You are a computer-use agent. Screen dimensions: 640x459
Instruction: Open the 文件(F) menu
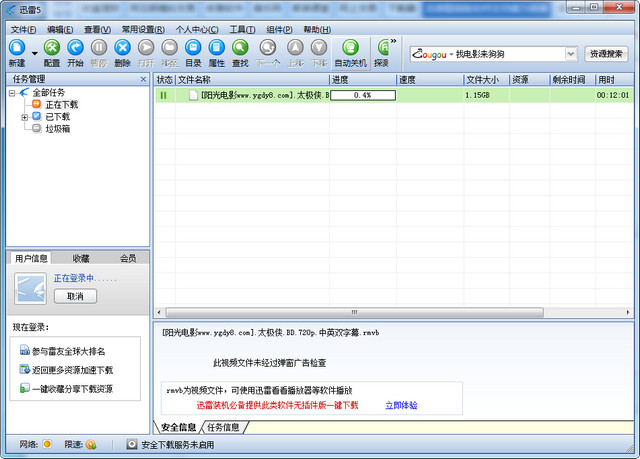point(23,29)
